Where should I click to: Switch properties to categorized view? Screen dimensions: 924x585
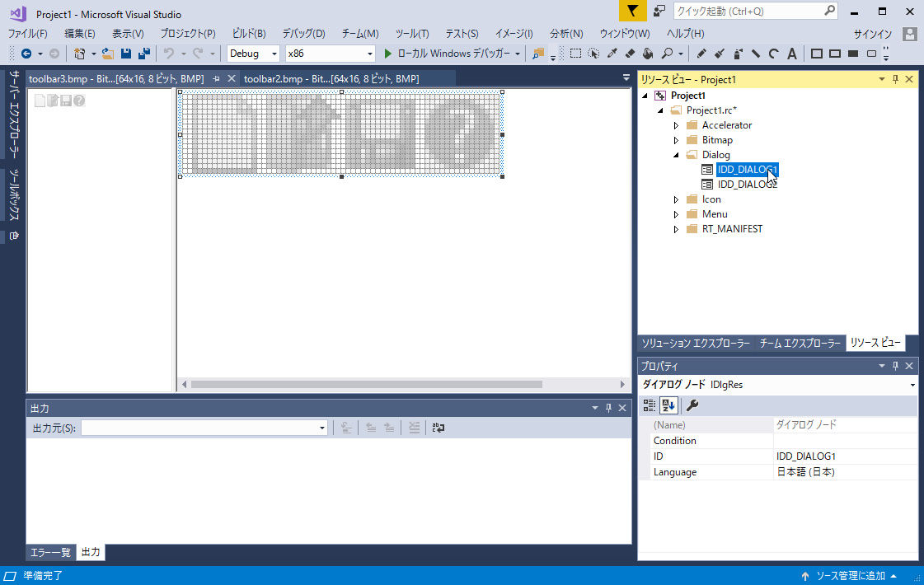(649, 405)
